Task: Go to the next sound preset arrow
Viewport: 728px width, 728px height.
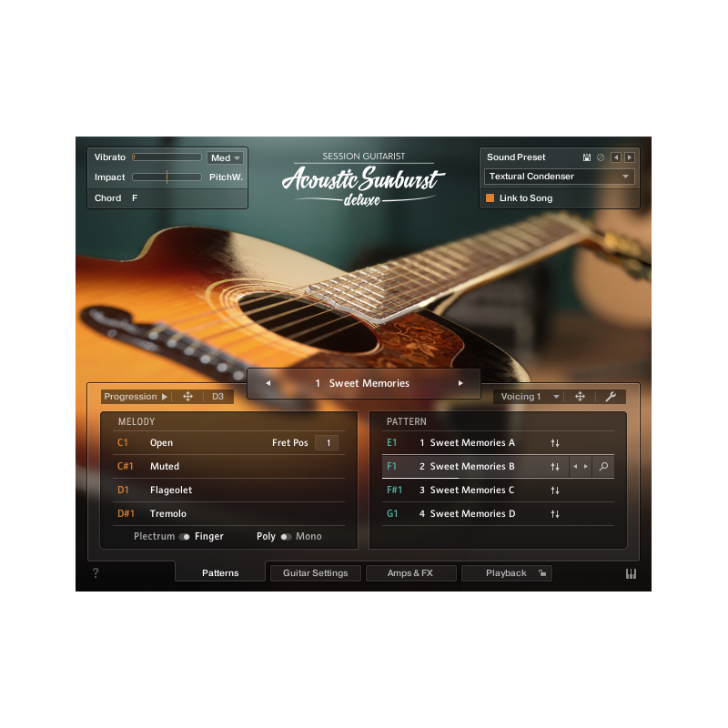Action: (x=630, y=157)
